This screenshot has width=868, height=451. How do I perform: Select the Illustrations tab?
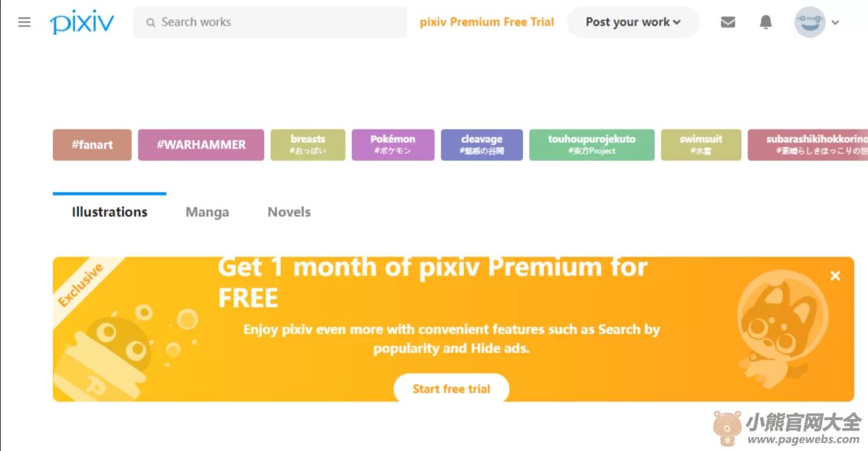pos(110,212)
